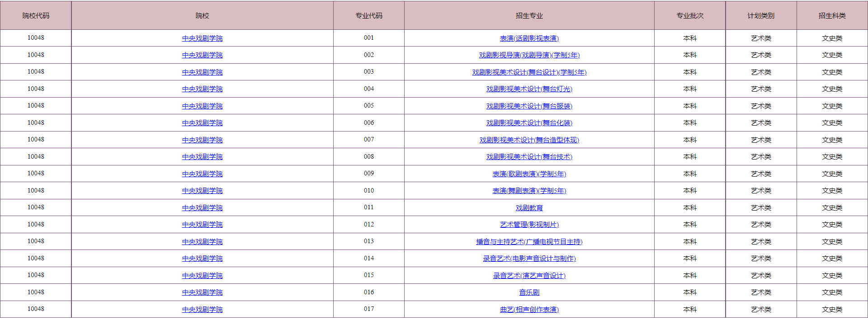Click 中央戏剧学院 link in row 009
868x320 pixels.
(x=202, y=174)
